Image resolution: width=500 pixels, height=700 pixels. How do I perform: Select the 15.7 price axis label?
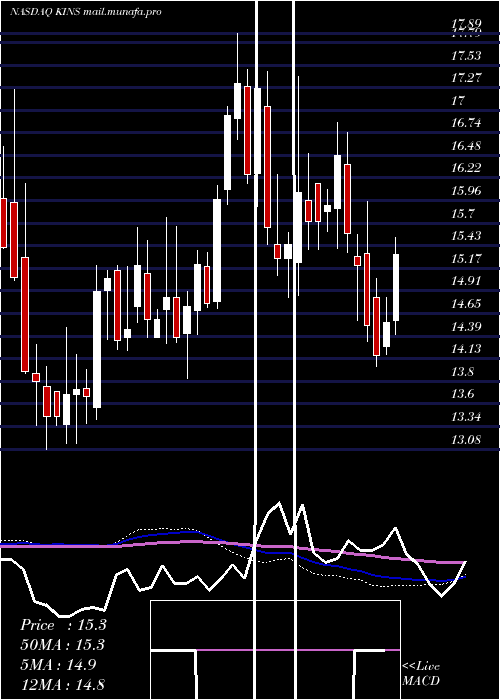[462, 214]
